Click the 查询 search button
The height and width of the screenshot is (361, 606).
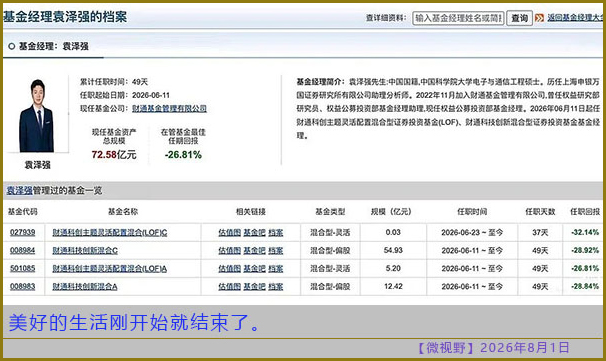(x=519, y=18)
